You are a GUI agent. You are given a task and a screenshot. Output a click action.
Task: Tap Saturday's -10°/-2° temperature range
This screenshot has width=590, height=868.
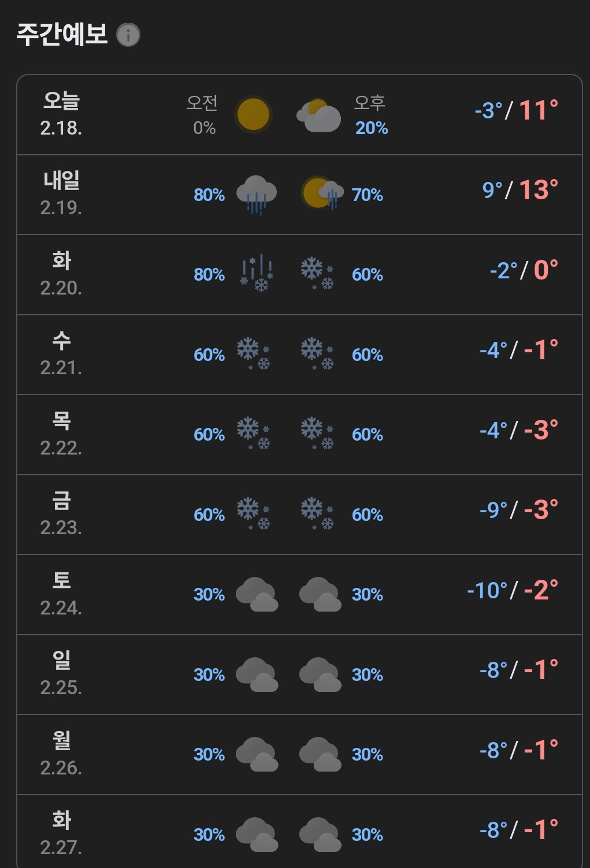[513, 590]
